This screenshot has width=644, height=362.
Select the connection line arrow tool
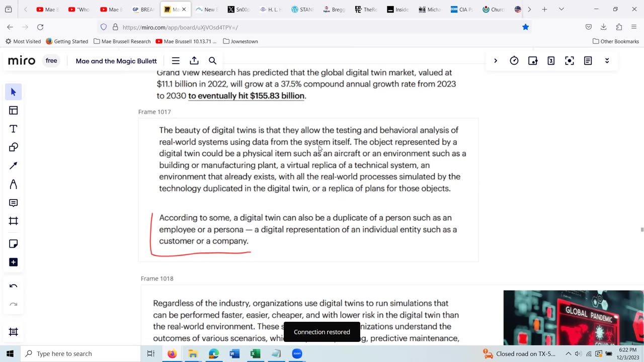click(x=14, y=166)
